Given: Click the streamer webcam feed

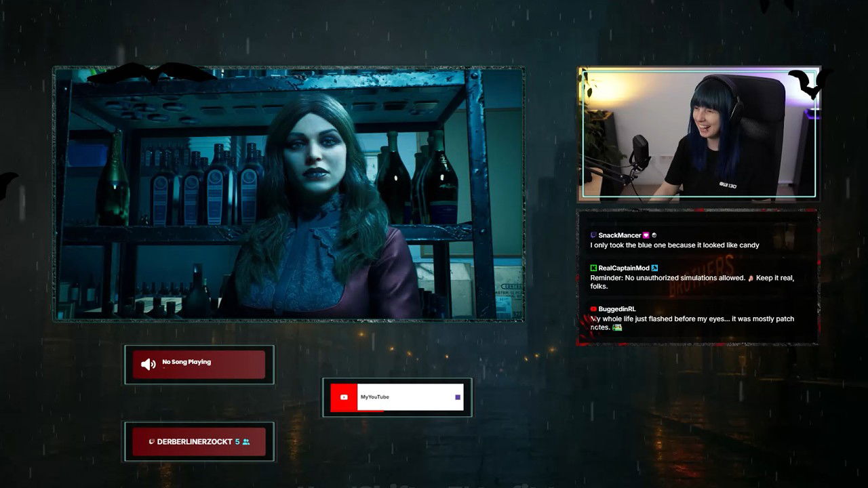Looking at the screenshot, I should pyautogui.click(x=698, y=134).
